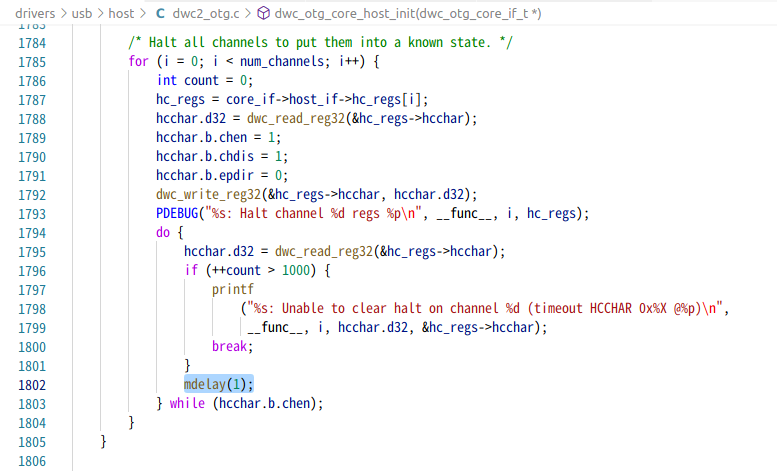Screen dimensions: 777x471
Task: Click closing brace on line 1804
Action: coord(131,422)
